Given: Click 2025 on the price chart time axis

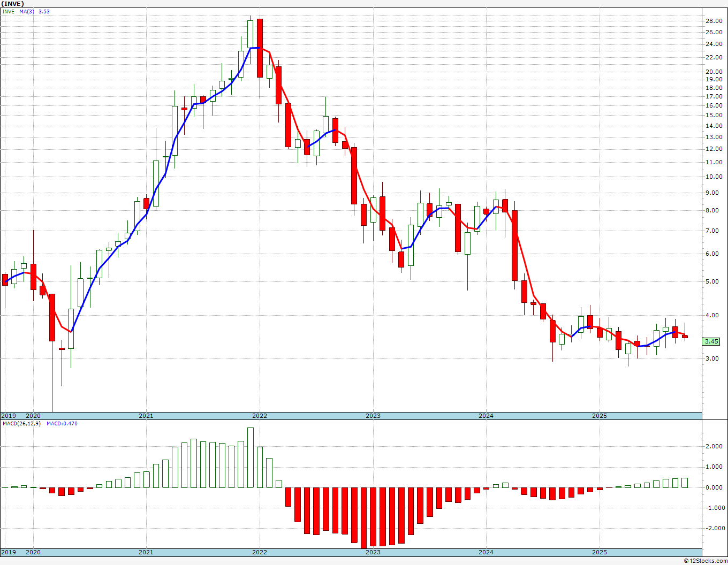Looking at the screenshot, I should point(600,416).
